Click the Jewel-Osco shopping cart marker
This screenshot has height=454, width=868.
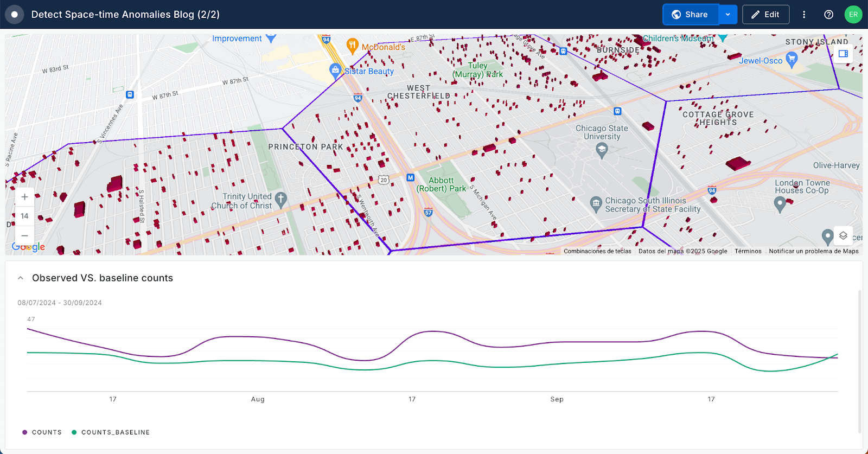click(792, 60)
